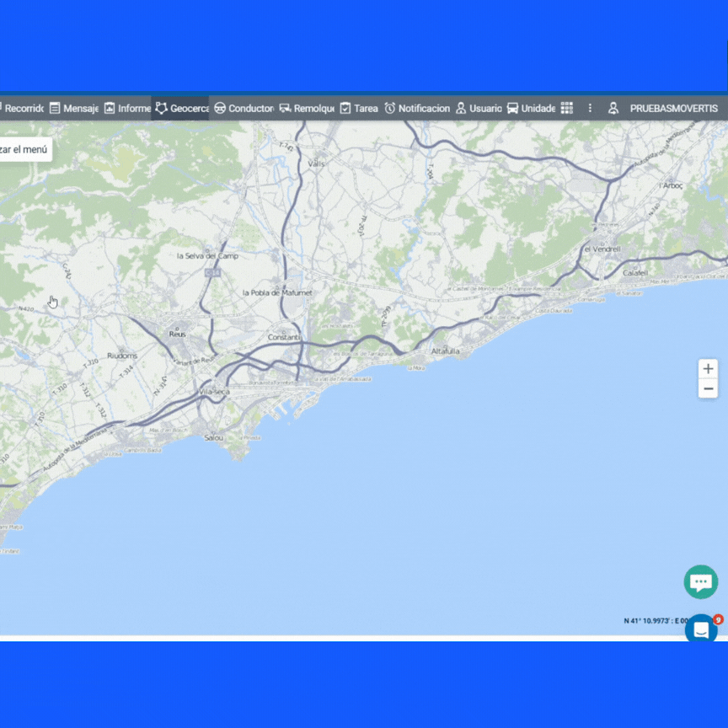Click the Usuarios person icon
Image resolution: width=728 pixels, height=728 pixels.
click(461, 108)
